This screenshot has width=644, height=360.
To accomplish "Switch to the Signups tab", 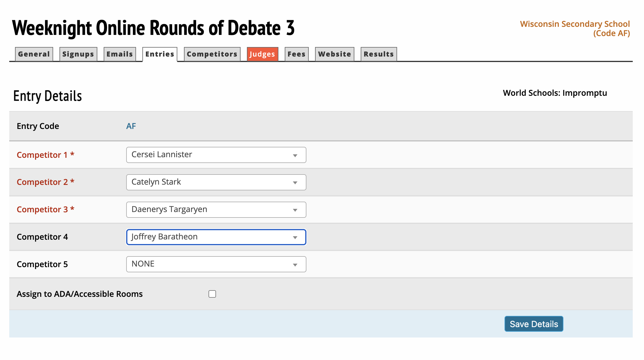I will (x=78, y=54).
